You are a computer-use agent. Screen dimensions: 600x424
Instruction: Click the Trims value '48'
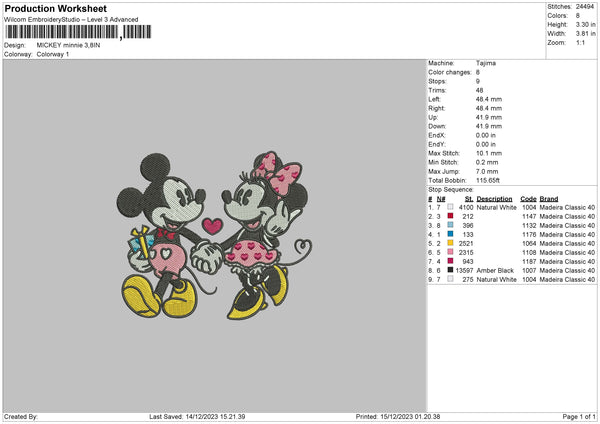479,90
